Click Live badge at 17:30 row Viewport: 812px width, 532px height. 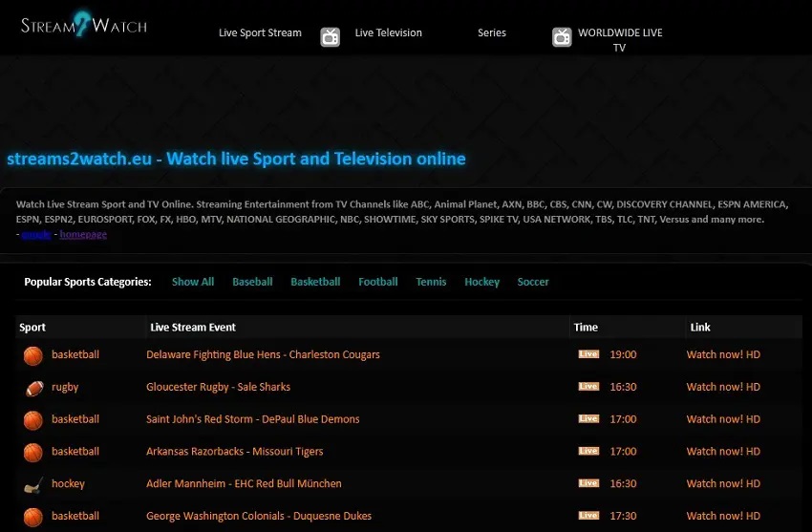(588, 516)
